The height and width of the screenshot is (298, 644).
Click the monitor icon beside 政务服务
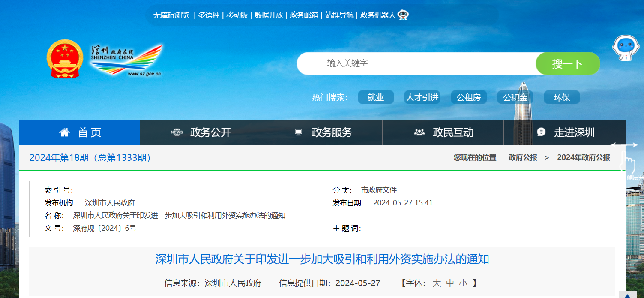(x=298, y=132)
